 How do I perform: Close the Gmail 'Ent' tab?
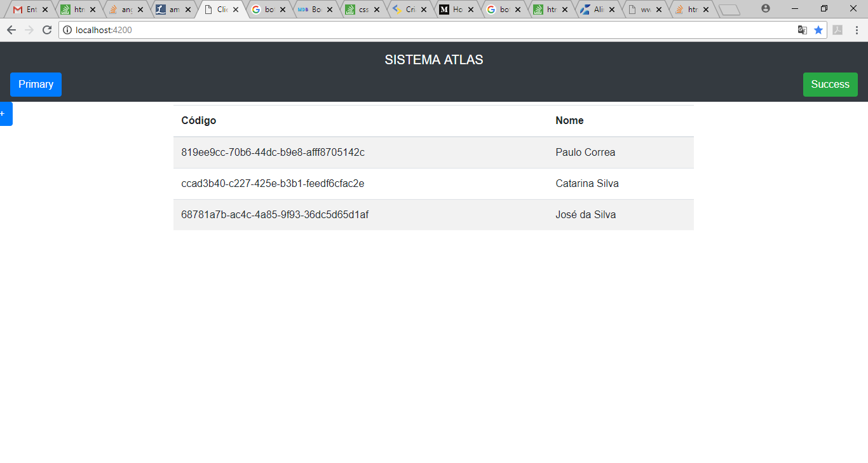coord(45,10)
